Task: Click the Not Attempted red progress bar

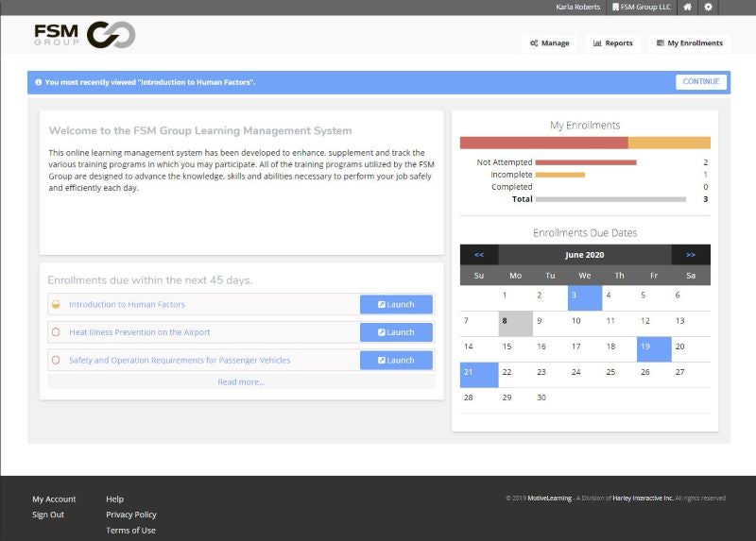Action: tap(585, 162)
